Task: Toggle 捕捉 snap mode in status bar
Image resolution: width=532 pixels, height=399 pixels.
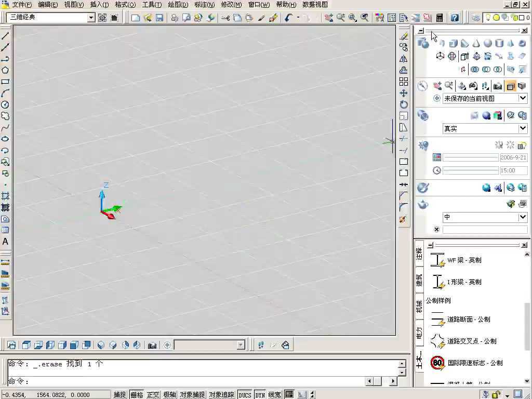Action: coord(119,395)
